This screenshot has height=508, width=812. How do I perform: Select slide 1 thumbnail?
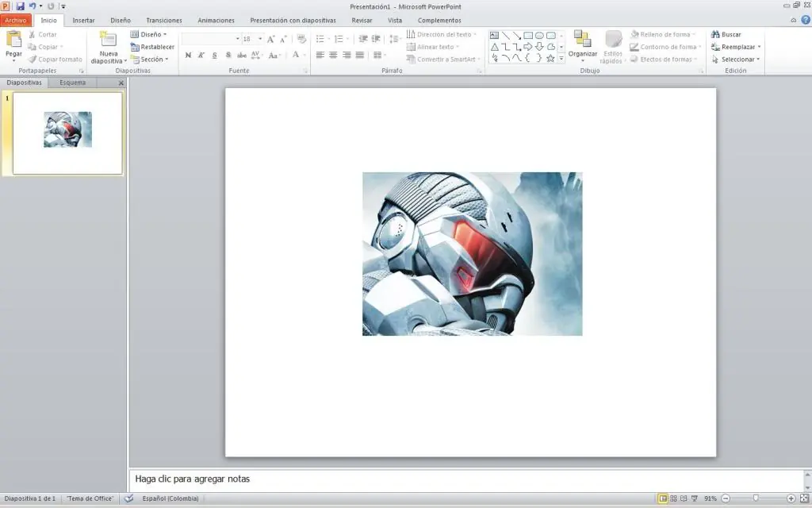68,133
